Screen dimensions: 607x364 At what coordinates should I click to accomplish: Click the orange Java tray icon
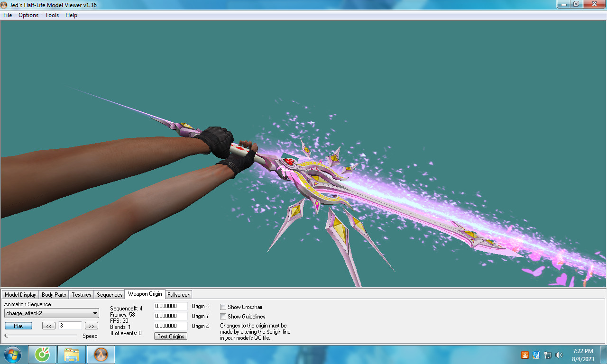(524, 355)
